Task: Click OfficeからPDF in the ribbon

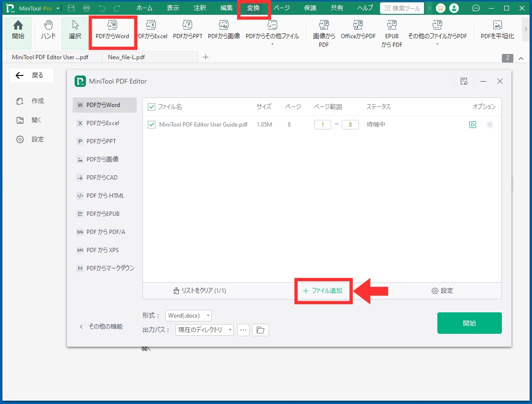Action: [x=358, y=30]
